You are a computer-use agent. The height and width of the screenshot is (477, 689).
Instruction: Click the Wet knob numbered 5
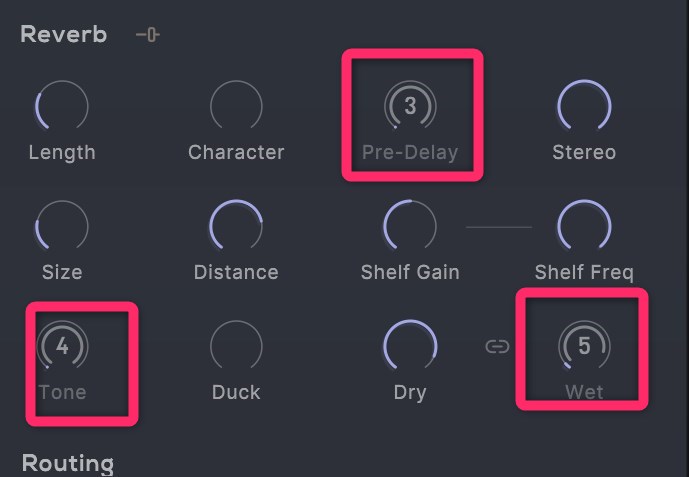tap(584, 346)
